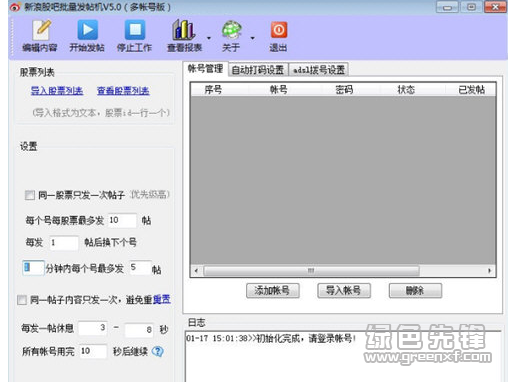The height and width of the screenshot is (382, 513).
Task: Switch to the 帐号管理 tab
Action: 205,69
